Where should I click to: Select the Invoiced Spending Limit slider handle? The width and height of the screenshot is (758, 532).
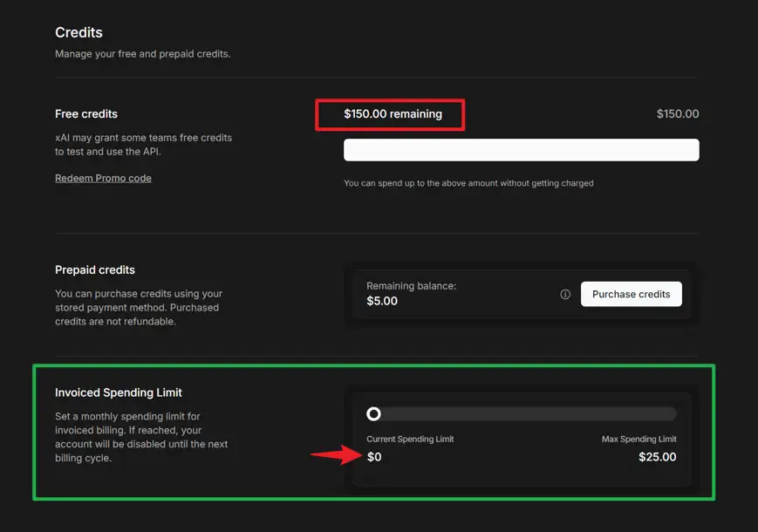[x=373, y=413]
